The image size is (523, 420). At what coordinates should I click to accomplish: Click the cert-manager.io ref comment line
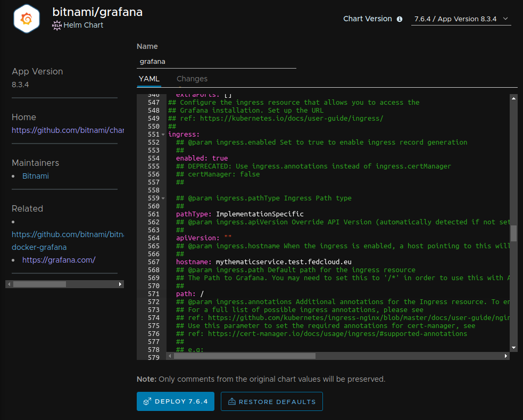tap(321, 334)
